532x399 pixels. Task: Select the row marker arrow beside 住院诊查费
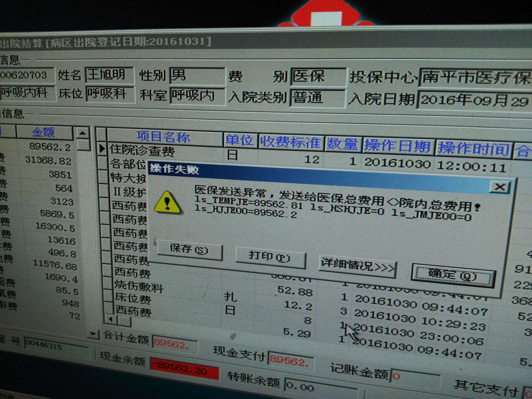102,149
